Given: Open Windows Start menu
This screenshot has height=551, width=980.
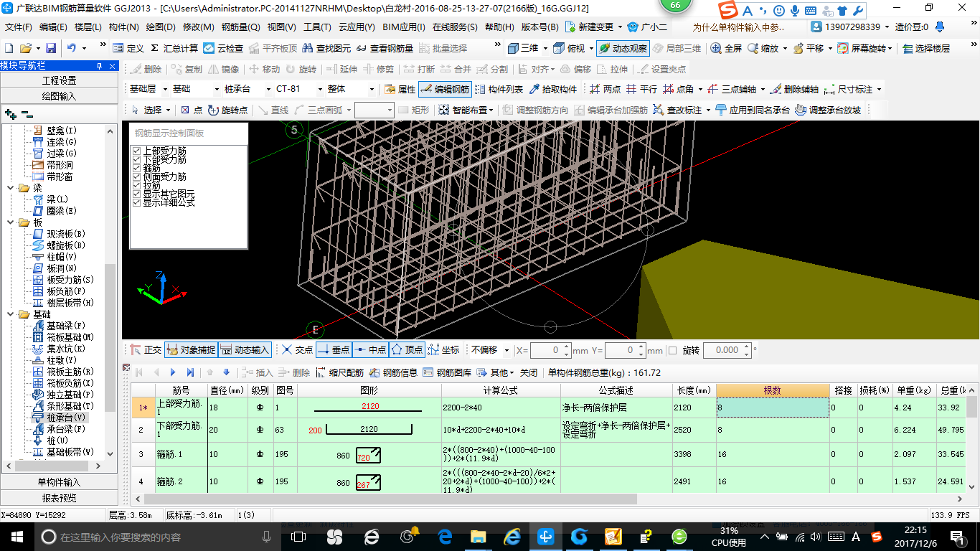Looking at the screenshot, I should 17,537.
